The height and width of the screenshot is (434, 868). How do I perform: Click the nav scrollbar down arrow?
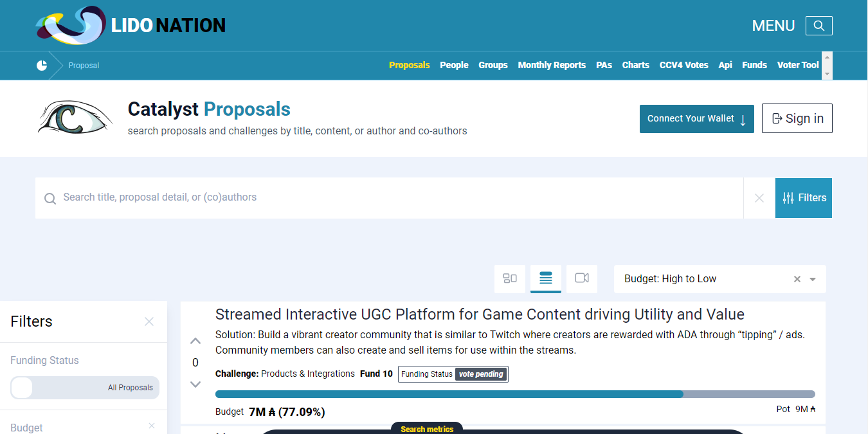827,75
